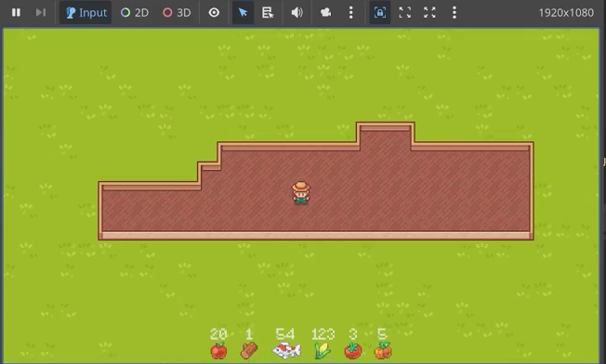Open the list-select nodes tool
The height and width of the screenshot is (364, 606).
[x=268, y=12]
